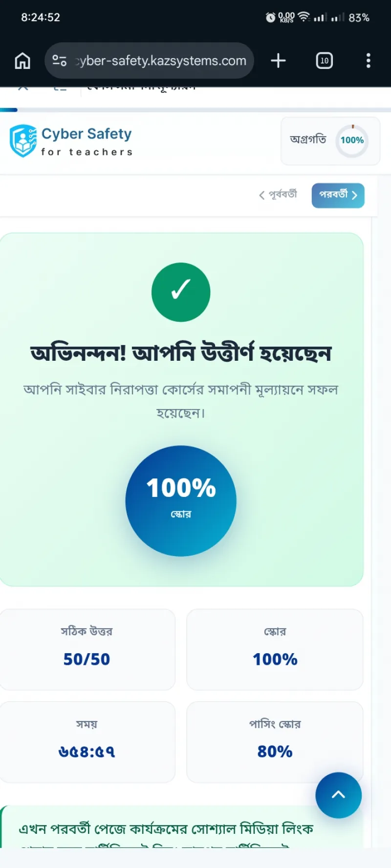Tap the অগ্রগতি progress label
This screenshot has height=868, width=391.
(x=308, y=140)
